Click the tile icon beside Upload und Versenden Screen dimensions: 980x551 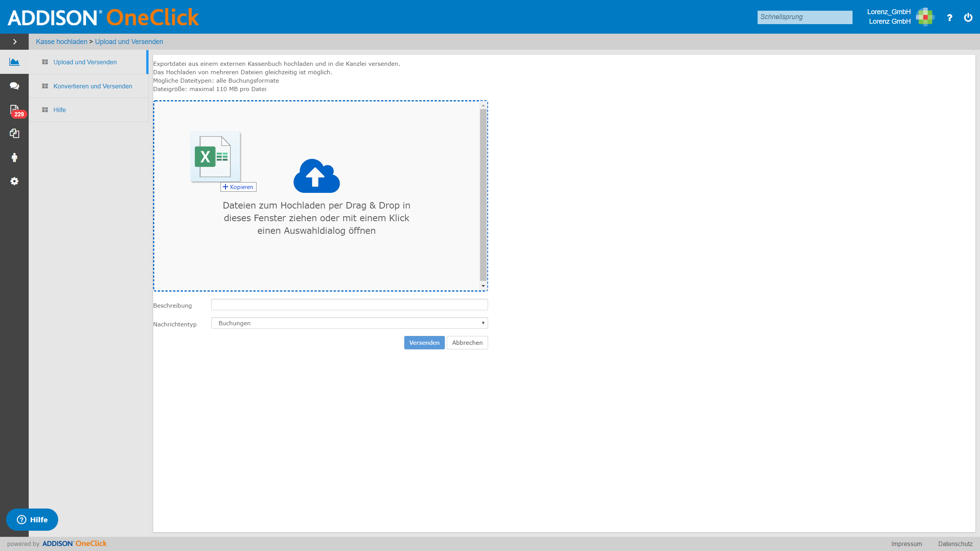tap(45, 62)
